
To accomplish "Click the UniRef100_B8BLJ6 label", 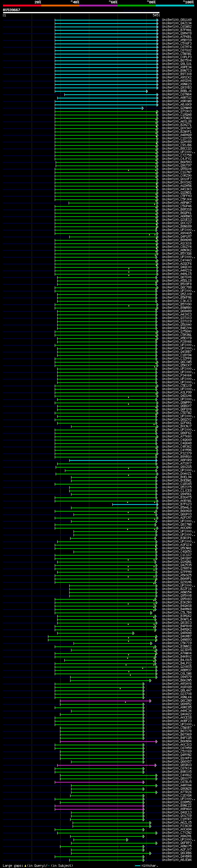I will [x=177, y=91].
